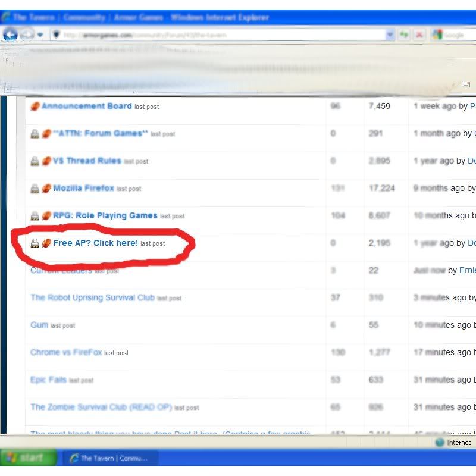Click '1 week ago' on Announcement Board row

[435, 106]
